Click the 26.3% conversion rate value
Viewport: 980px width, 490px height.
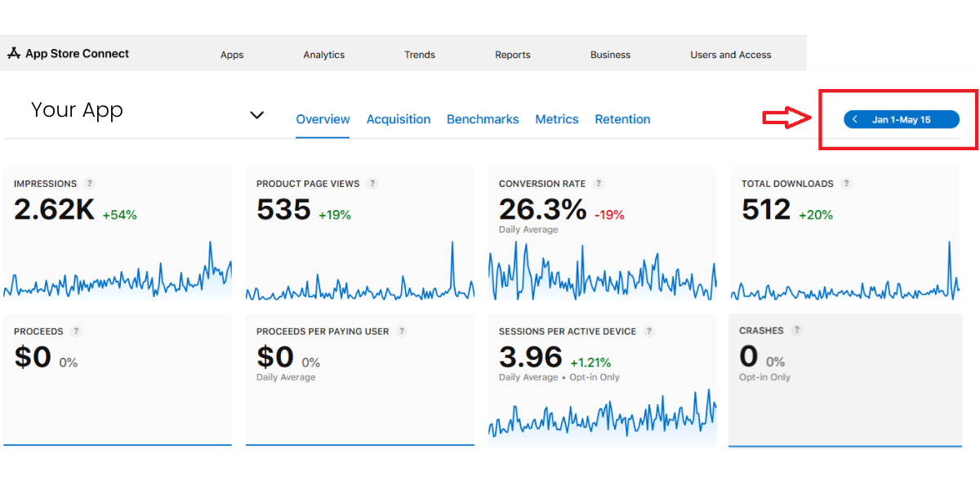[x=542, y=211]
